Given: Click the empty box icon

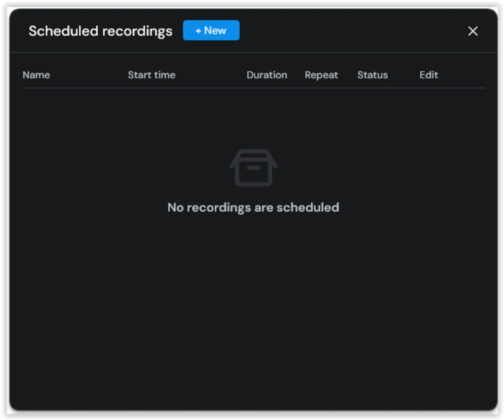Looking at the screenshot, I should point(253,168).
